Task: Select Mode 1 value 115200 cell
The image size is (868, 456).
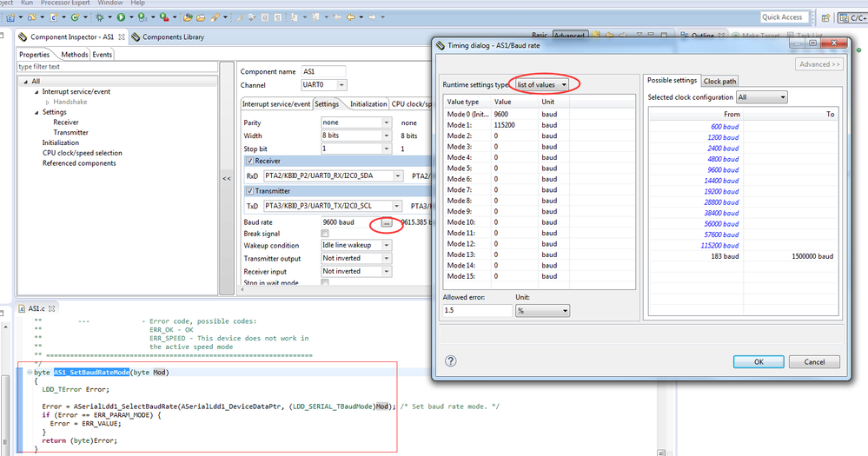Action: [x=515, y=125]
